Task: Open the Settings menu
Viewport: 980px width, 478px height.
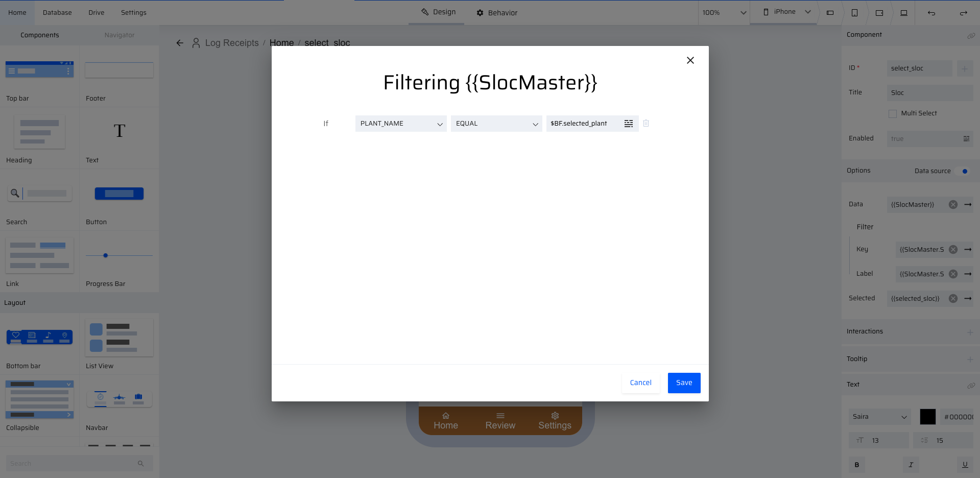Action: 134,13
